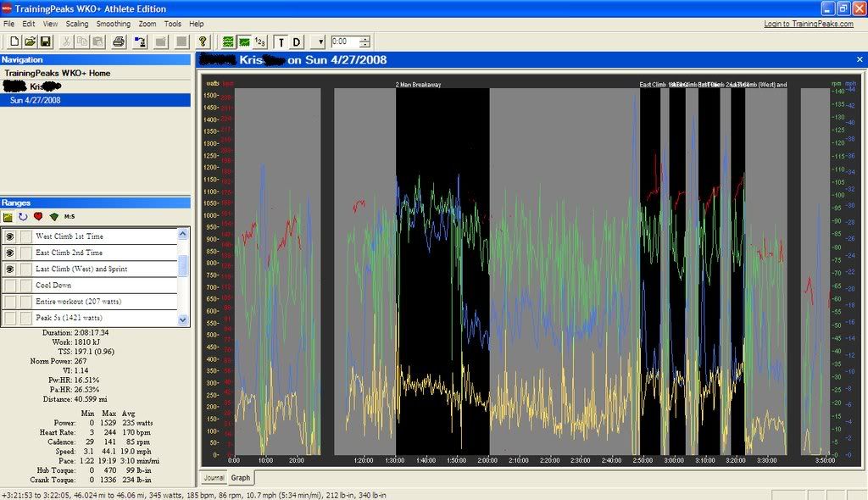
Task: Click the device download icon
Action: tap(140, 42)
